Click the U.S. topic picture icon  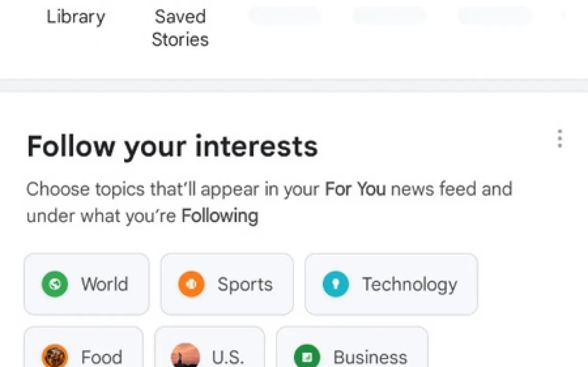pos(185,356)
